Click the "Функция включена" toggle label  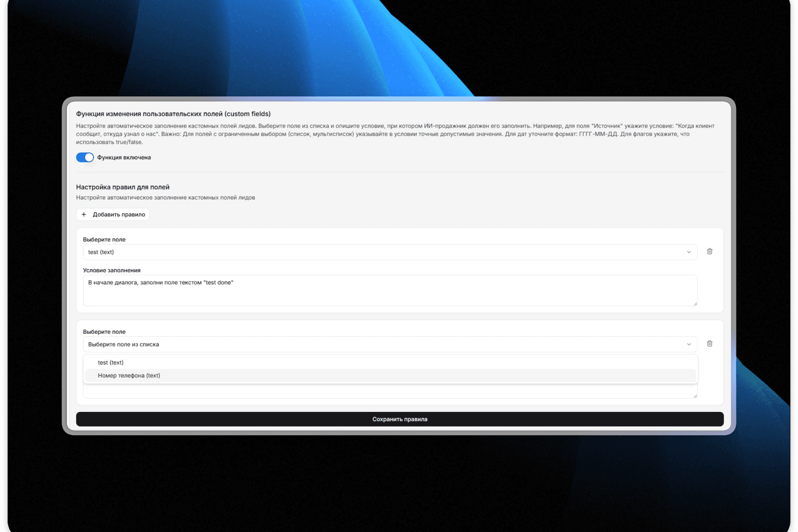tap(124, 158)
